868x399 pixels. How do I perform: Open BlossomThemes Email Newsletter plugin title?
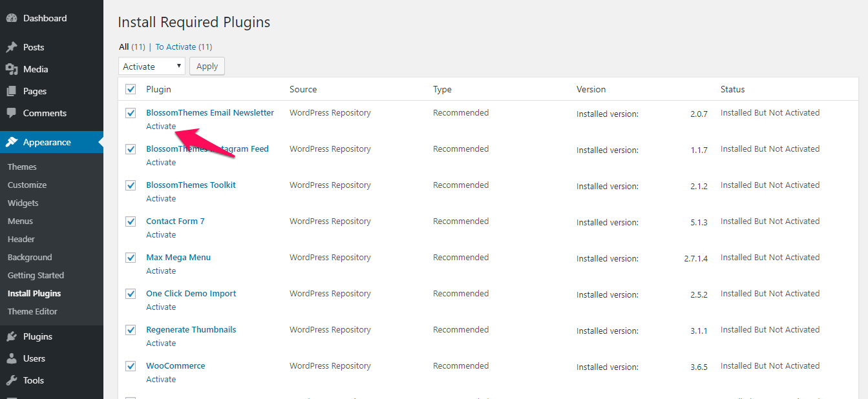point(210,112)
